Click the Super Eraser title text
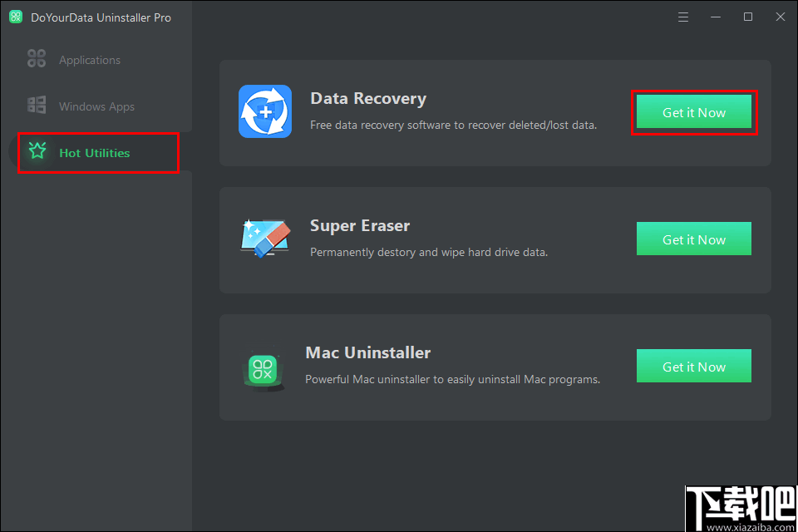 click(x=359, y=225)
